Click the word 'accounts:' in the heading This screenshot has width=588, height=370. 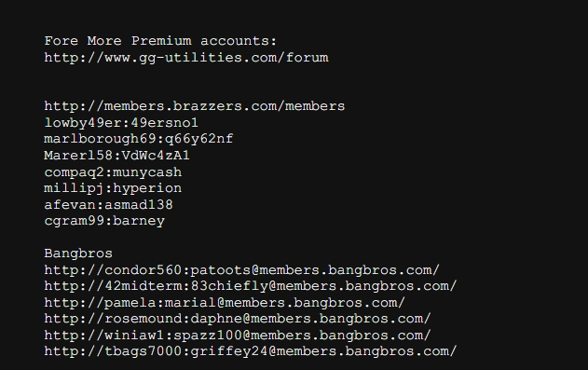click(239, 41)
